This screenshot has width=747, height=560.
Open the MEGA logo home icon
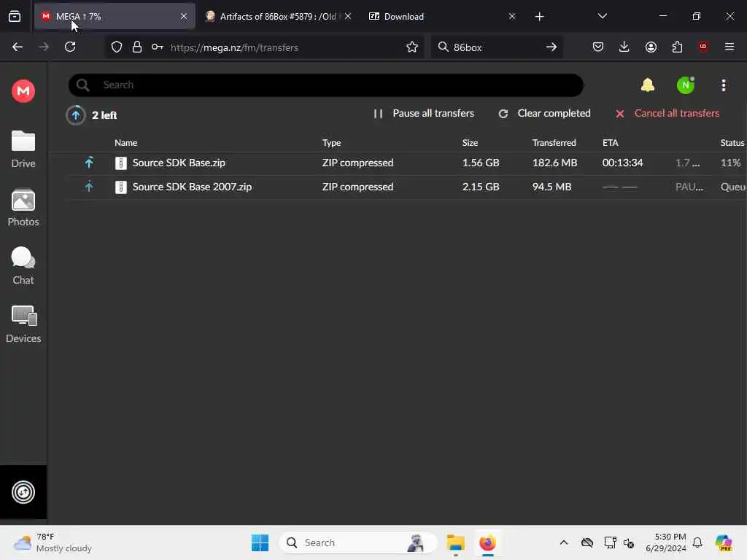[23, 90]
